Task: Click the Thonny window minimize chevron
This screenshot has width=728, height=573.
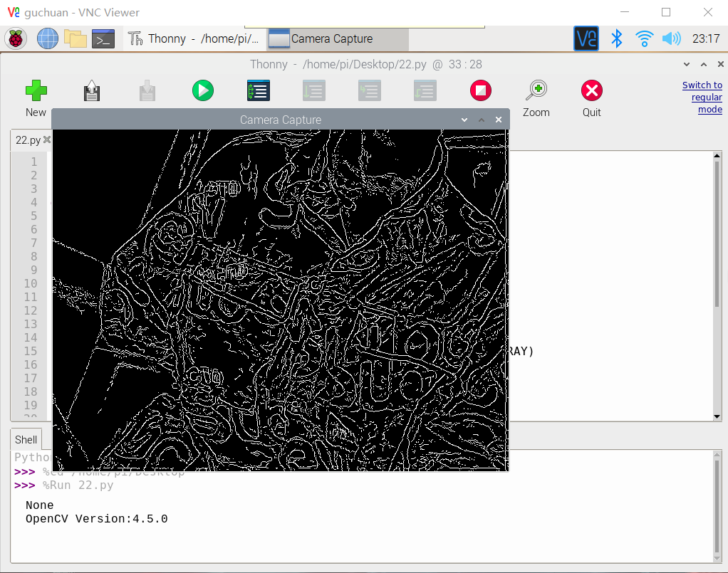Action: coord(687,65)
